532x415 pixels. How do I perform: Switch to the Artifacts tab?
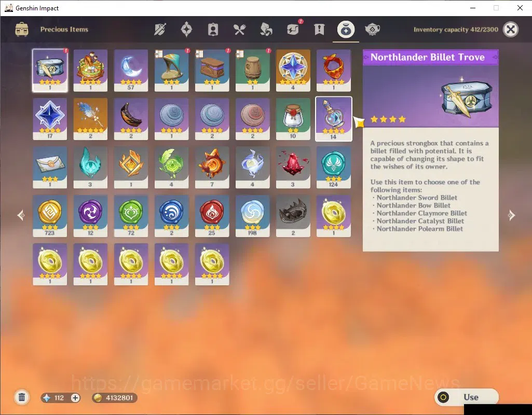coord(186,30)
